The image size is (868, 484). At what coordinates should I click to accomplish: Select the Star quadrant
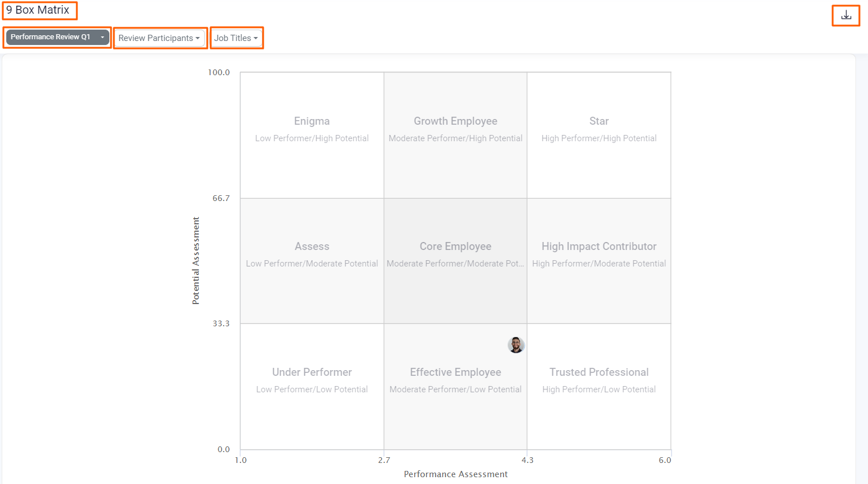click(599, 134)
